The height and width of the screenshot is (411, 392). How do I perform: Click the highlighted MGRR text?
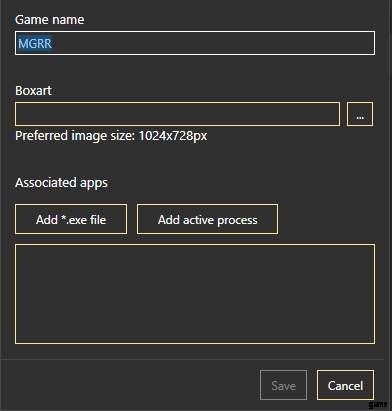pyautogui.click(x=35, y=43)
